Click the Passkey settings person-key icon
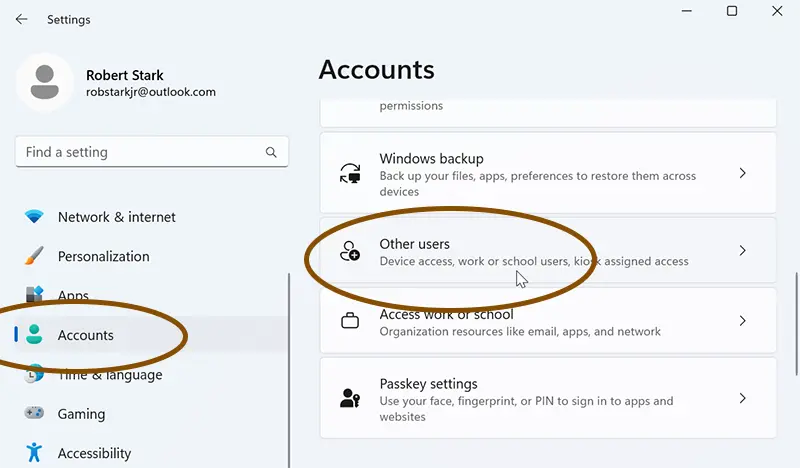The image size is (800, 468). pyautogui.click(x=350, y=398)
